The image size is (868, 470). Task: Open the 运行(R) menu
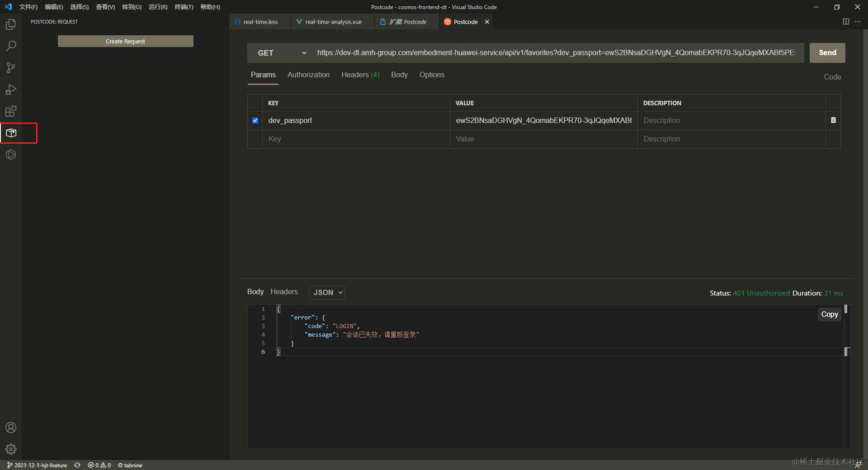click(x=158, y=7)
